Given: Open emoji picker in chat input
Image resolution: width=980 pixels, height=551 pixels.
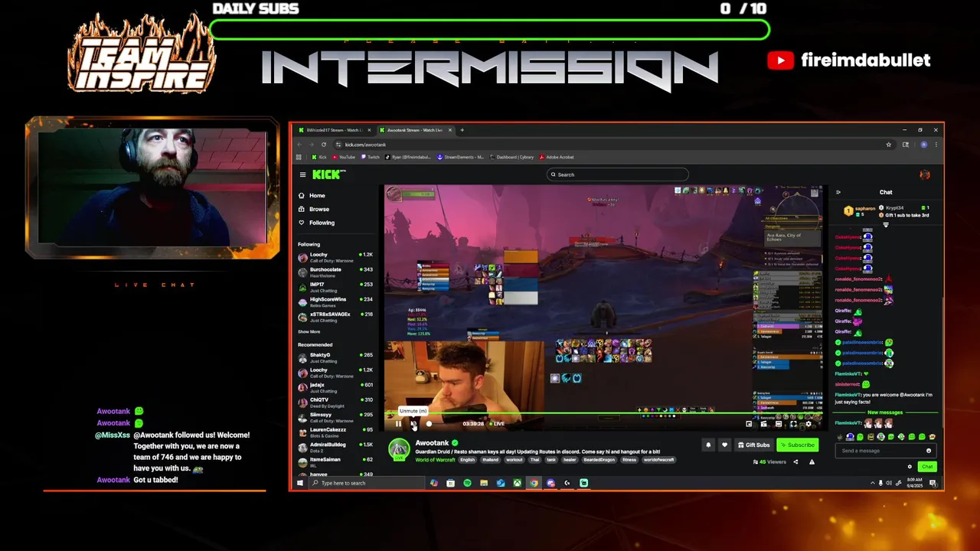Looking at the screenshot, I should pos(929,451).
